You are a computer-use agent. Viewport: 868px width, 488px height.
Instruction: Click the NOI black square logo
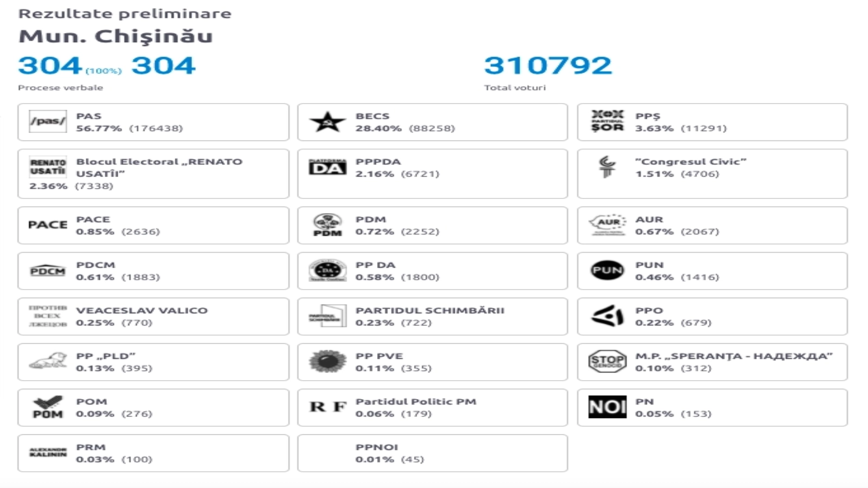(607, 407)
